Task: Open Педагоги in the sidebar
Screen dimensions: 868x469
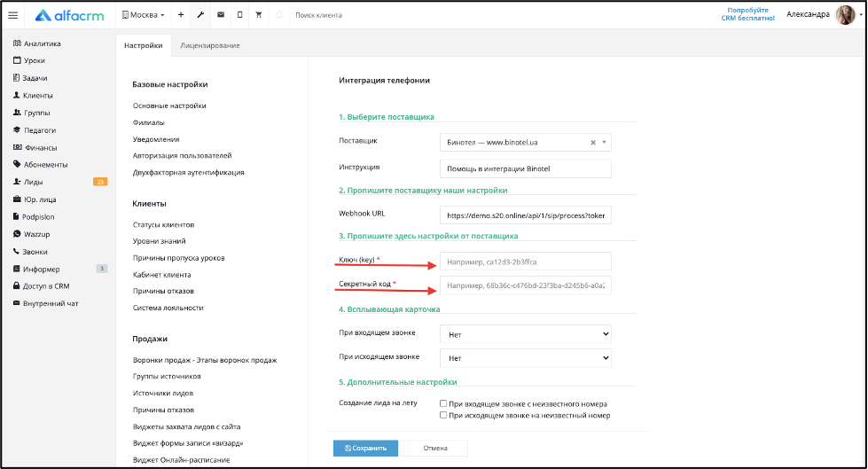Action: tap(35, 130)
